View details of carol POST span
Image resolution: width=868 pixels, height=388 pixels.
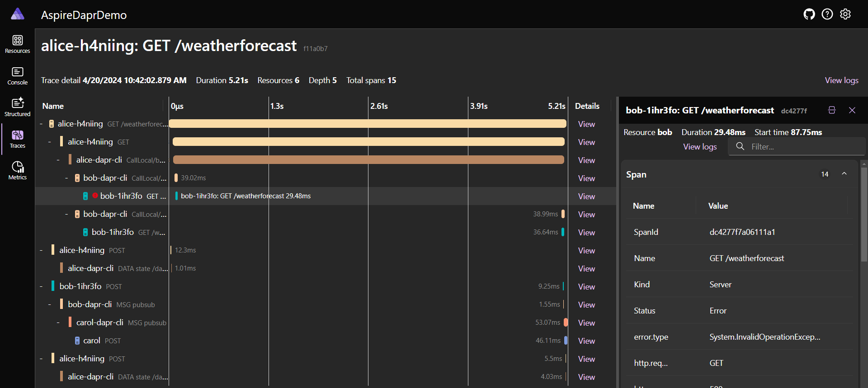(x=586, y=341)
